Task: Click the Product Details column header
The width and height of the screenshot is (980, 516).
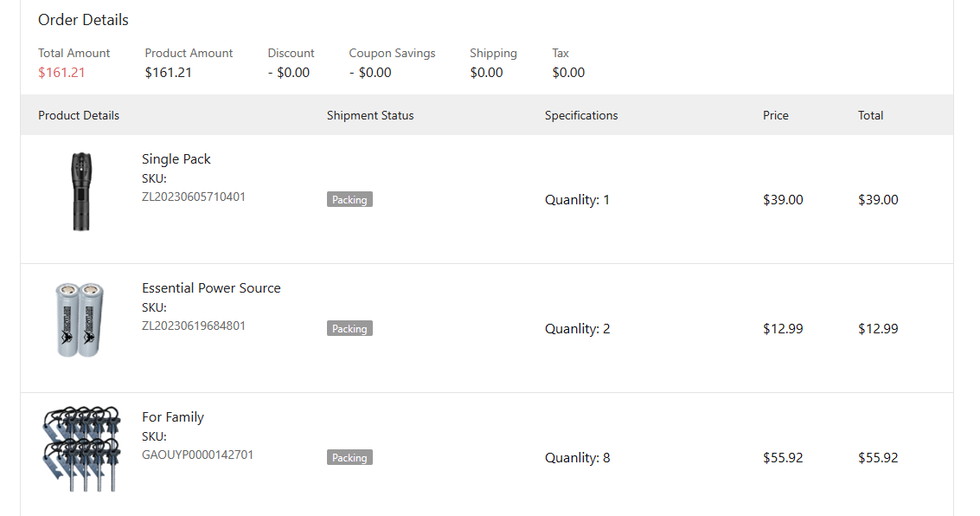Action: tap(79, 115)
